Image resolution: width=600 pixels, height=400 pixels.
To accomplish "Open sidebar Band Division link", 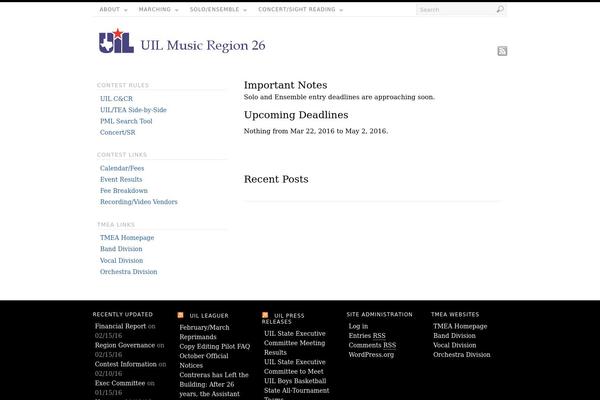I will [x=121, y=249].
